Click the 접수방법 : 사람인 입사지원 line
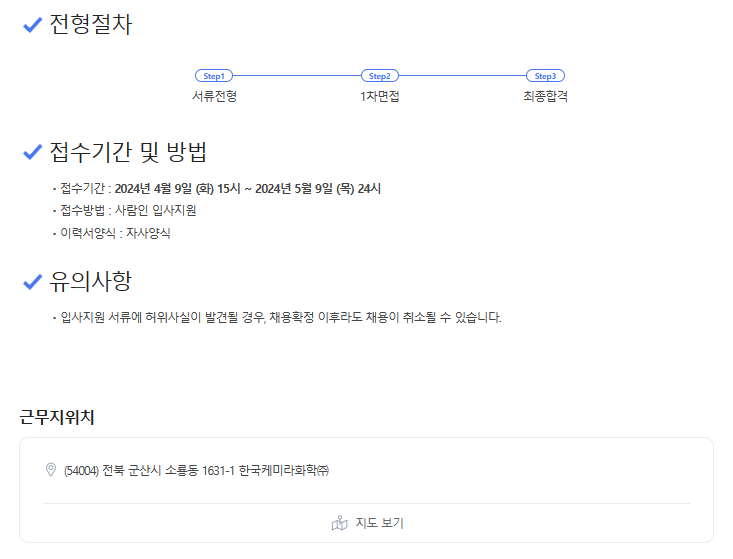The height and width of the screenshot is (559, 733). pyautogui.click(x=128, y=210)
